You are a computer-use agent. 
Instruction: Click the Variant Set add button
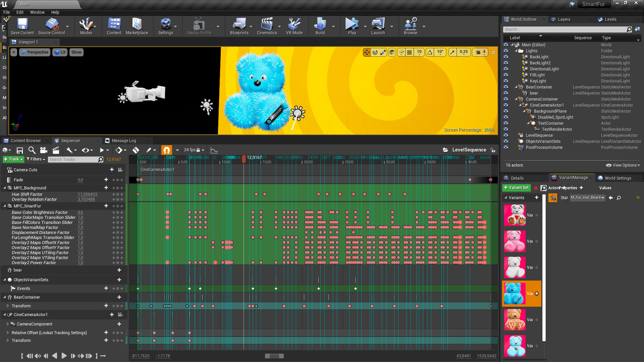pyautogui.click(x=516, y=188)
